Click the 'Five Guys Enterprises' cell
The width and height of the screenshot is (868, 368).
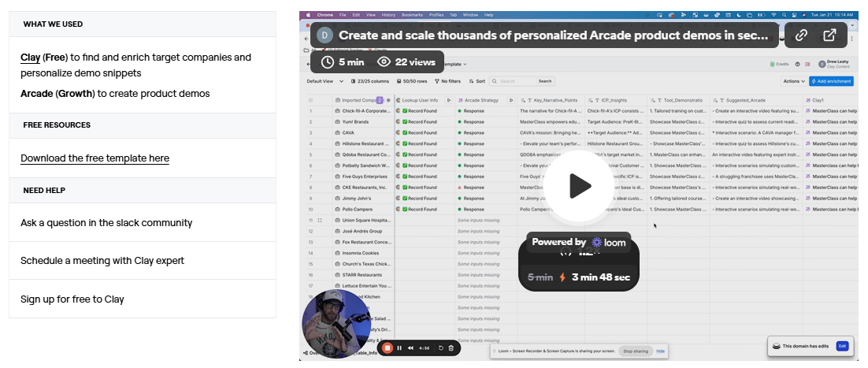[364, 177]
